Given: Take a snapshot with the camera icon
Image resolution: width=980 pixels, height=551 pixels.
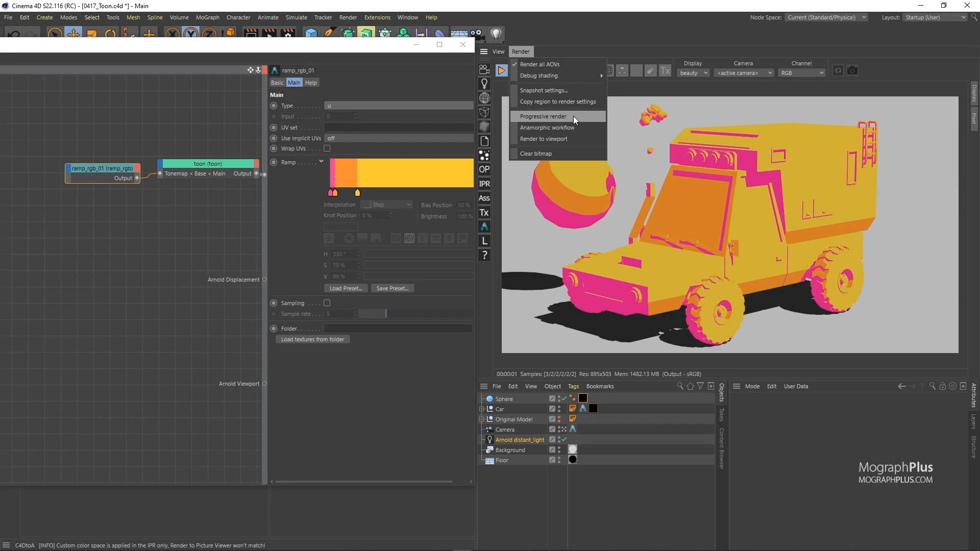Looking at the screenshot, I should point(852,71).
